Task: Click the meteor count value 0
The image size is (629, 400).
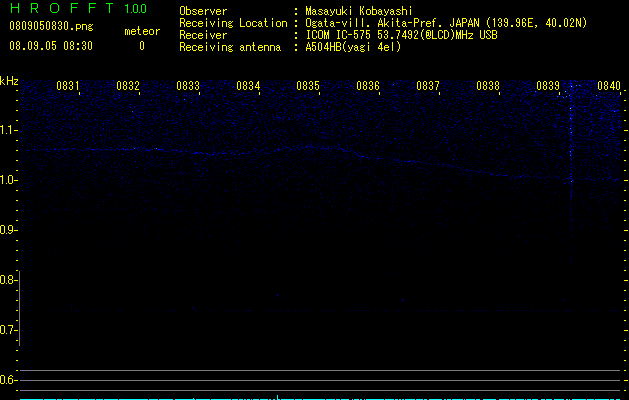Action: tap(142, 46)
